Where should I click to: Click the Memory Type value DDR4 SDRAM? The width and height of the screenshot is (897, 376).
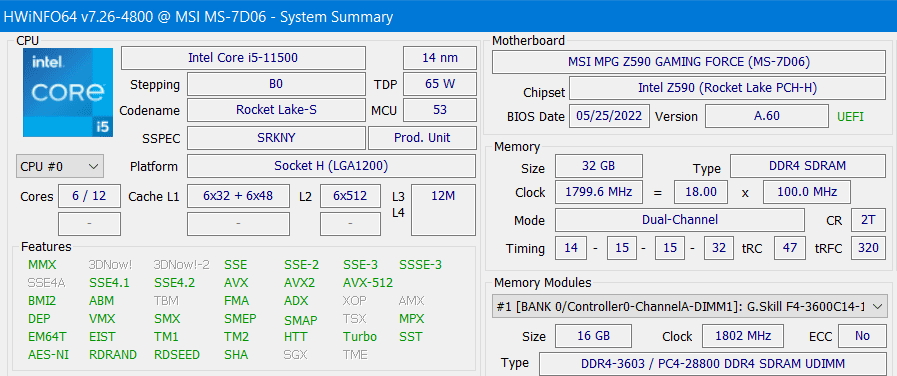coord(807,166)
